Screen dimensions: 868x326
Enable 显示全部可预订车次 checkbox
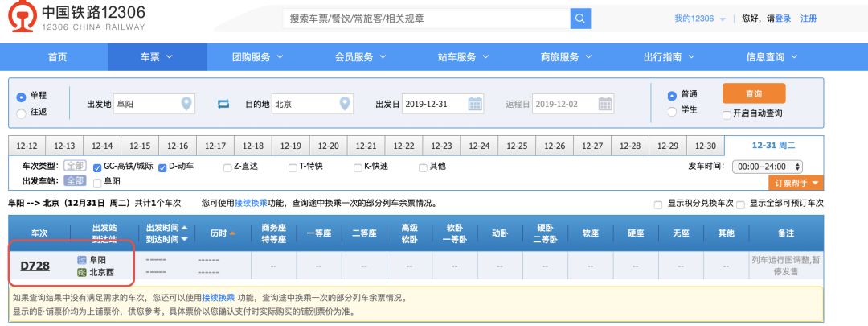[x=741, y=204]
